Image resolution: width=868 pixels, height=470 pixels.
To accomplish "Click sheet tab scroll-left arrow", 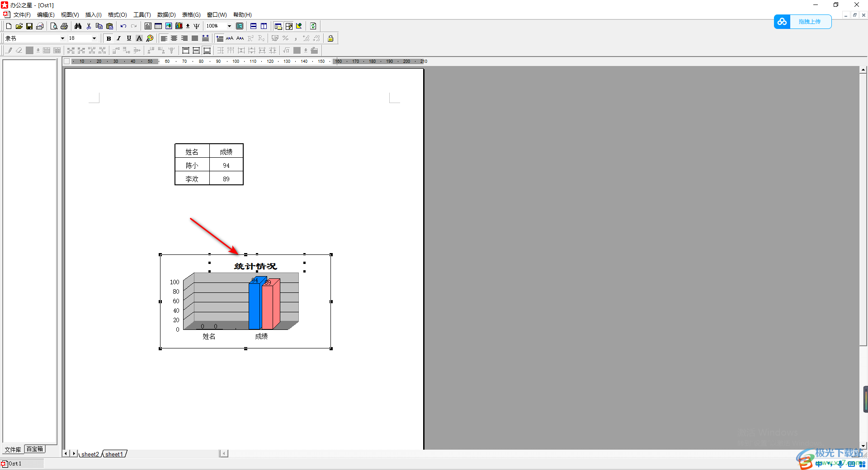I will [x=66, y=453].
